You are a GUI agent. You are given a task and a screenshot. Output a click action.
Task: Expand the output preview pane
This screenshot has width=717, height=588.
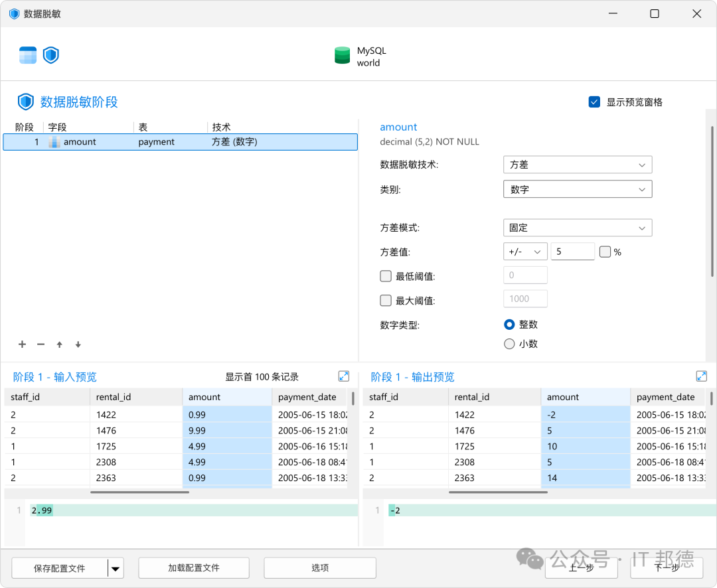tap(702, 376)
